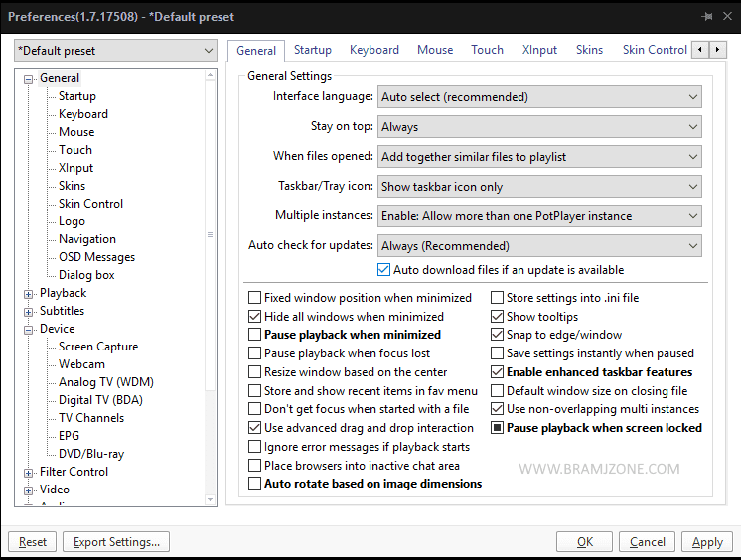Open Interface language dropdown

coord(539,97)
